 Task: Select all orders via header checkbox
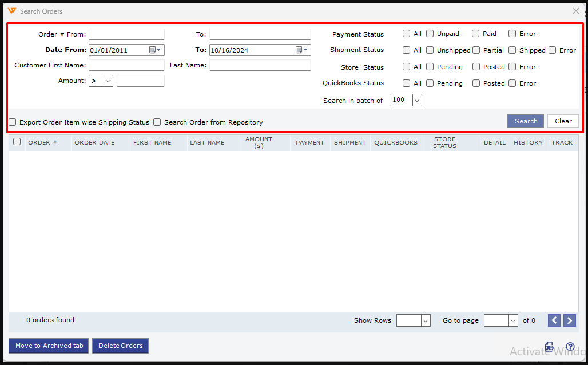(x=17, y=142)
